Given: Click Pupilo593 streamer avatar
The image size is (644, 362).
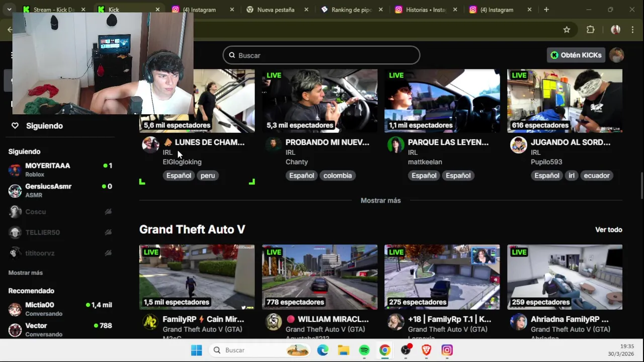Looking at the screenshot, I should 518,145.
